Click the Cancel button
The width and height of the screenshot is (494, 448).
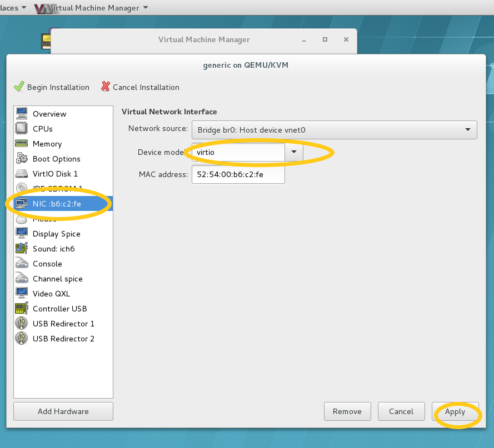(401, 411)
